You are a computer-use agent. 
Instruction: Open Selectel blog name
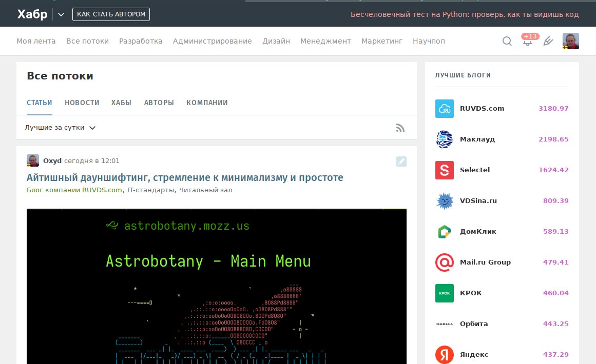point(475,170)
